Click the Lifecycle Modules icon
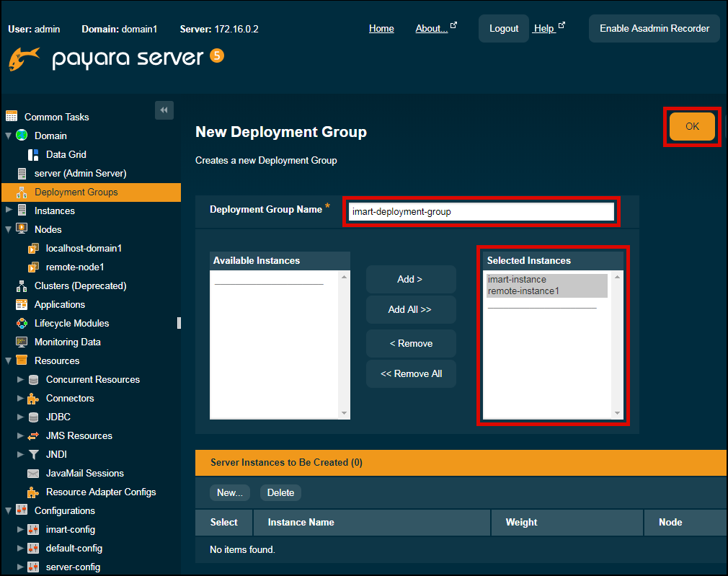 [x=22, y=323]
